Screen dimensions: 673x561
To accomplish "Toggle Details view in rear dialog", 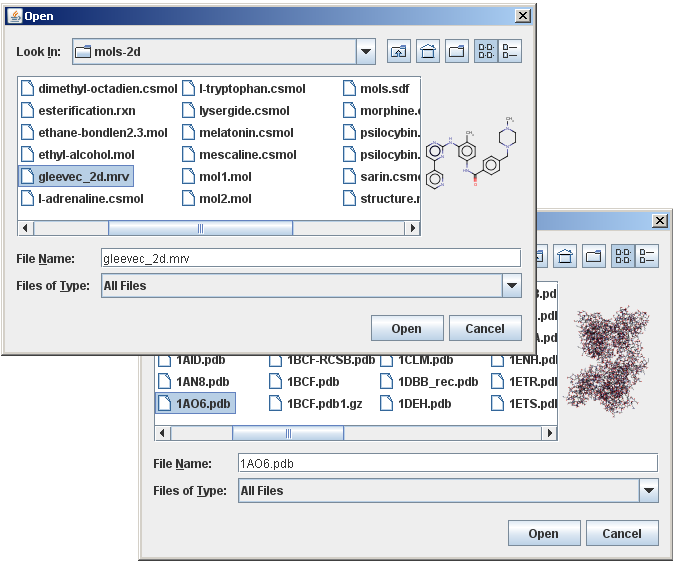I will click(647, 257).
